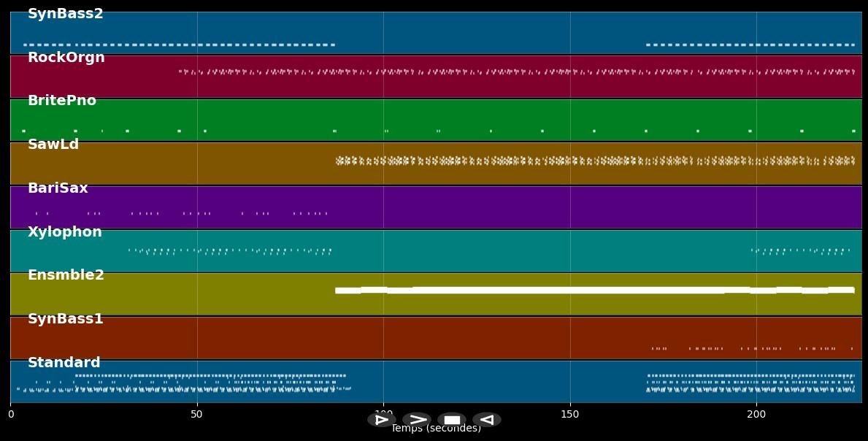868x441 pixels.
Task: Click the 150 mark on time axis
Action: 569,415
